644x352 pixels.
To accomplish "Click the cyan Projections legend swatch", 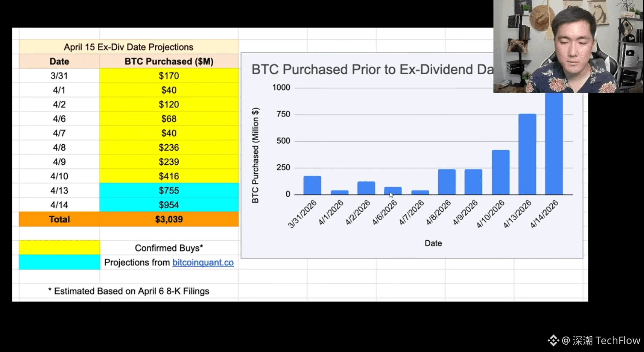I will [x=59, y=262].
